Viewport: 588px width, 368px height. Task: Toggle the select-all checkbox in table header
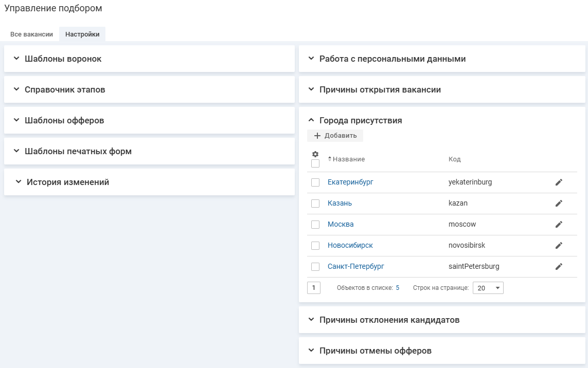pos(315,163)
